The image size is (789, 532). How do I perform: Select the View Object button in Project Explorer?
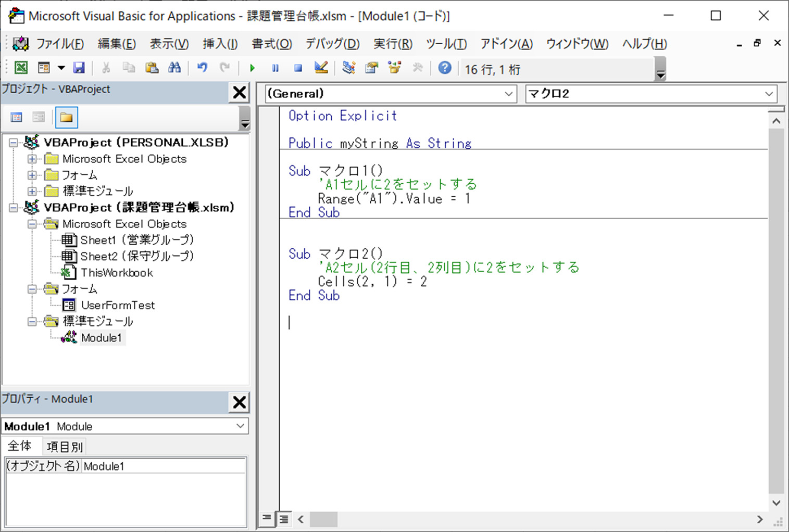point(39,117)
